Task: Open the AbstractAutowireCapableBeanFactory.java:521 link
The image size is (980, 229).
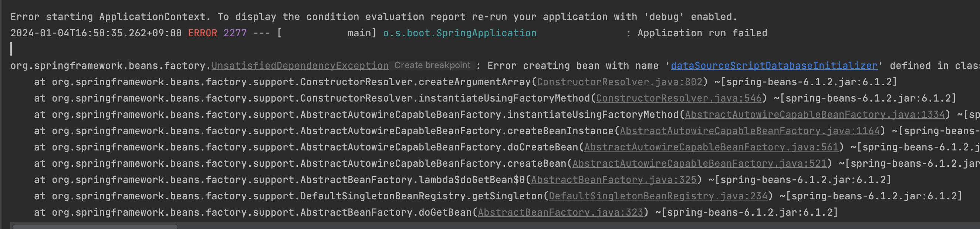Action: point(700,163)
